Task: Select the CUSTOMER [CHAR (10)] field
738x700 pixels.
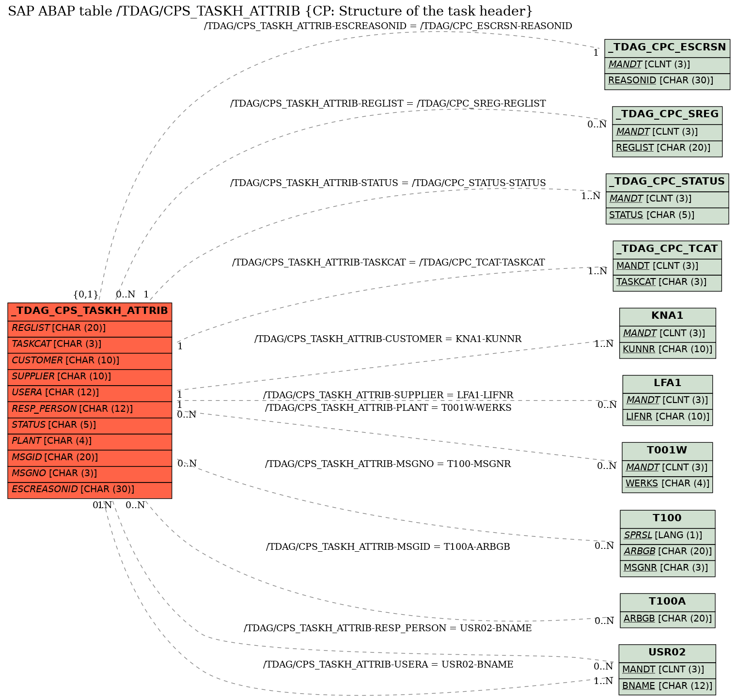Action: coord(90,361)
